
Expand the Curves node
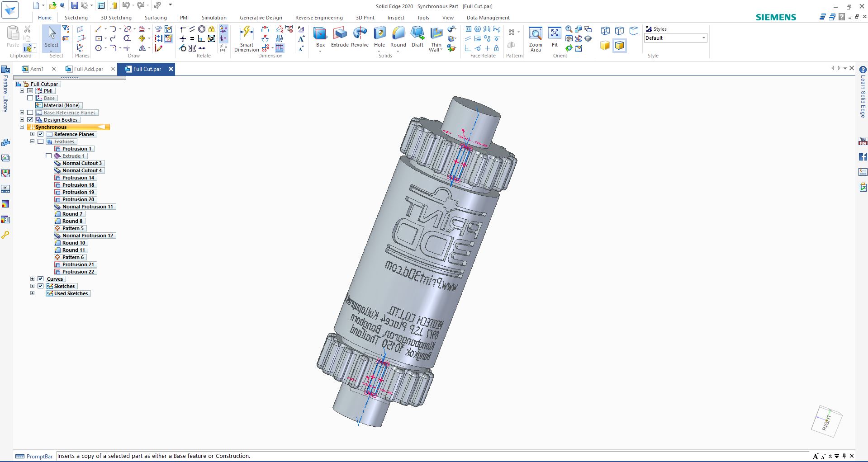click(32, 279)
